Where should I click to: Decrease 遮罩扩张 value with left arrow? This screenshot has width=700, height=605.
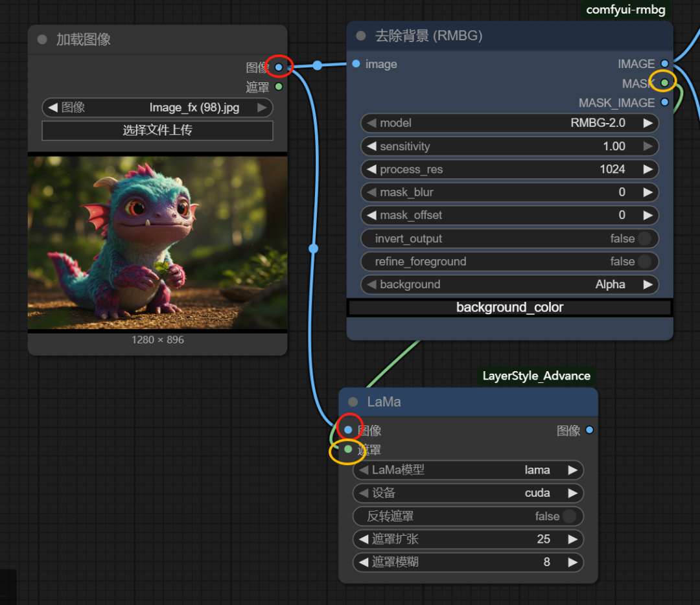[x=364, y=540]
